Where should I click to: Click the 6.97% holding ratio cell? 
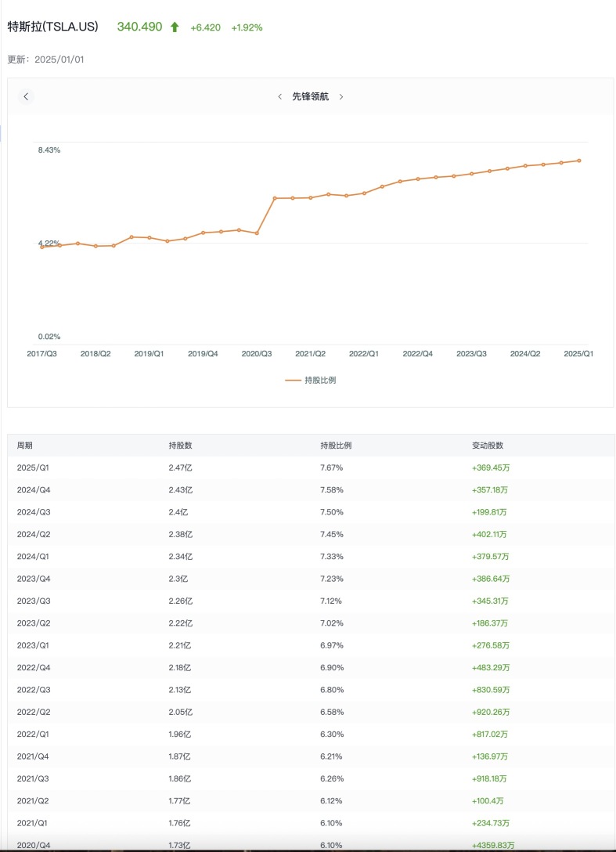tap(331, 646)
